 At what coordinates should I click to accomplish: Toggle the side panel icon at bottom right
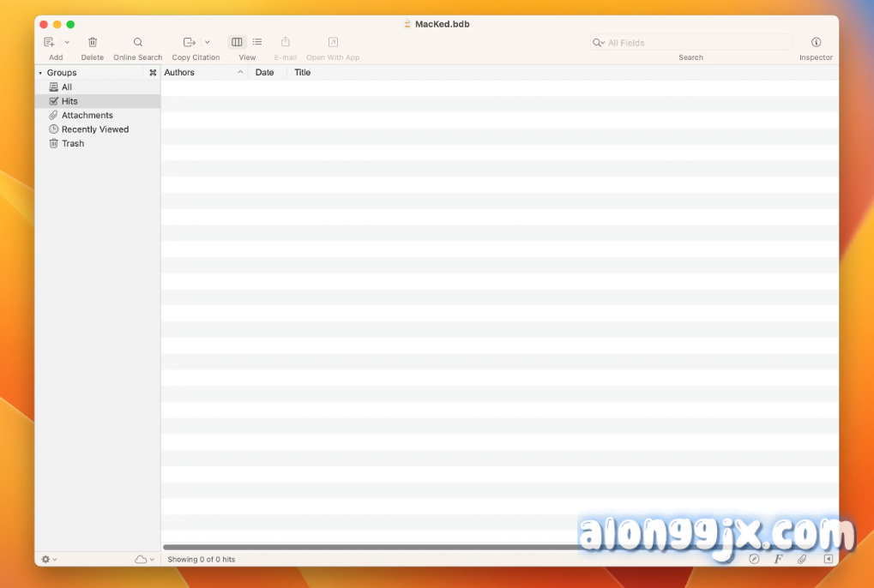[x=828, y=559]
